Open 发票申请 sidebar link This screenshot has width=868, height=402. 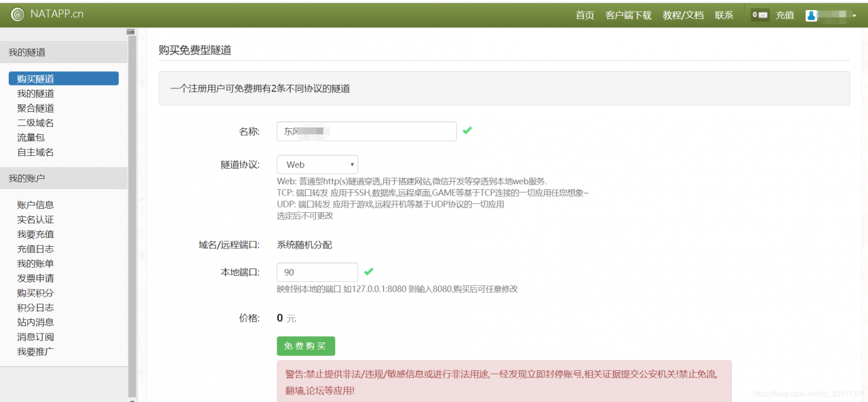(35, 278)
